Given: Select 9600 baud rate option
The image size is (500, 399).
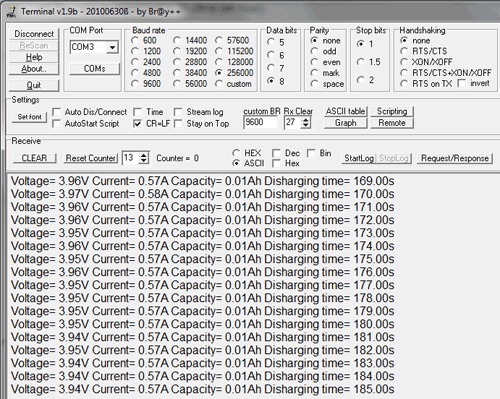Looking at the screenshot, I should (x=135, y=84).
